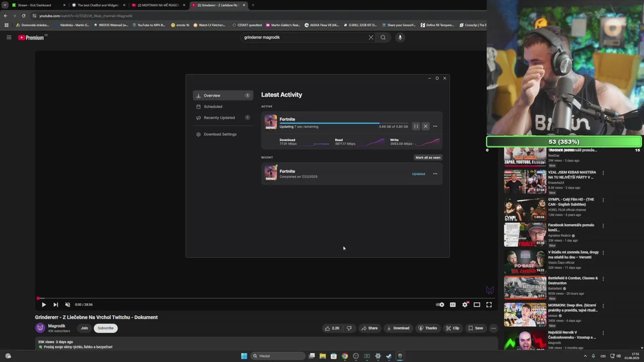This screenshot has width=644, height=362.
Task: Click Mark all as seen
Action: tap(428, 157)
